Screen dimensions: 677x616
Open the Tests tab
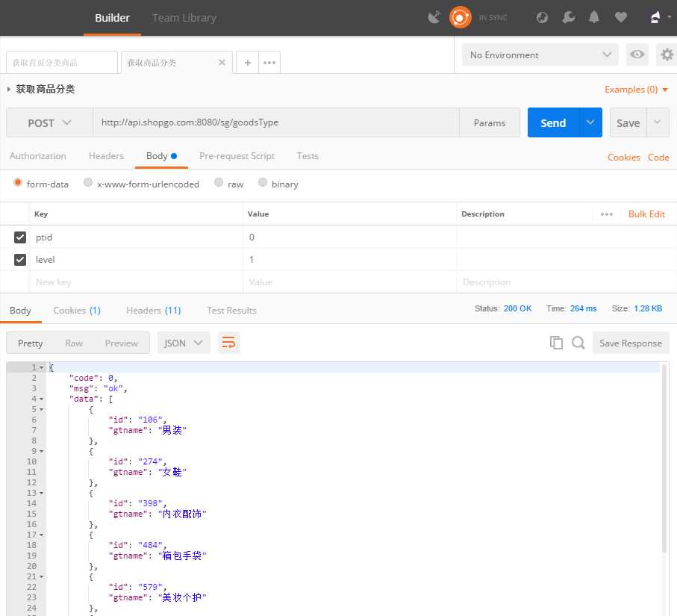[x=308, y=156]
